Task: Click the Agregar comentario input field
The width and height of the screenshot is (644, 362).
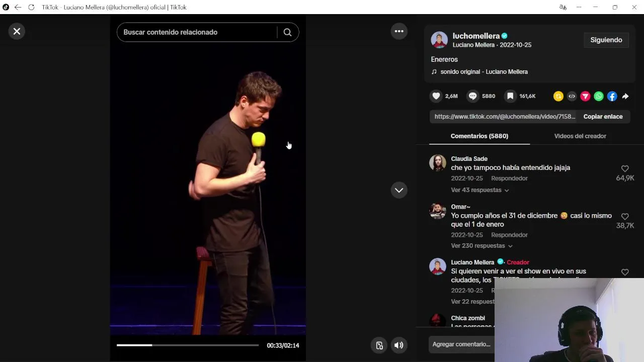Action: (x=462, y=344)
